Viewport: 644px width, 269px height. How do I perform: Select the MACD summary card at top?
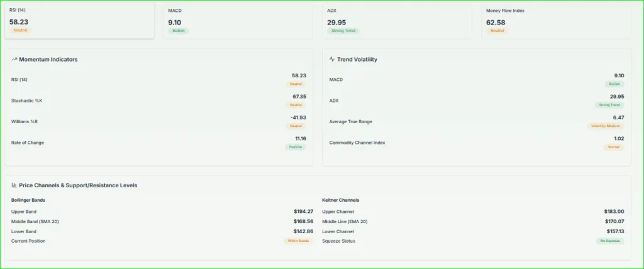[x=238, y=21]
